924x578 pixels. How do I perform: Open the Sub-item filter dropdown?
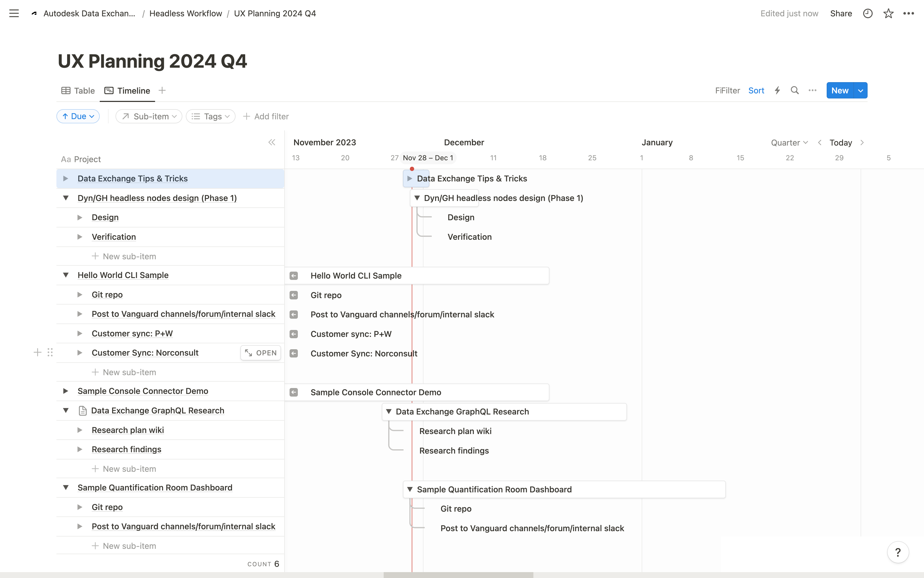[x=149, y=116]
